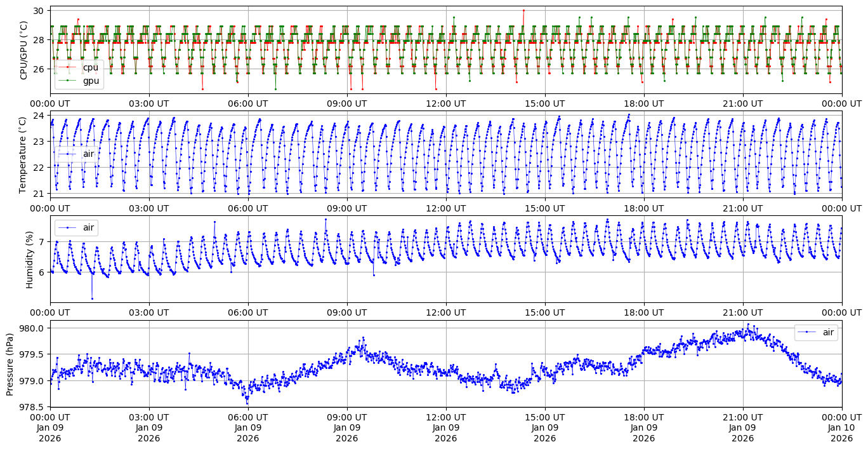Click 18:00 UT tick under Humidity plot
This screenshot has width=868, height=449.
pyautogui.click(x=643, y=312)
